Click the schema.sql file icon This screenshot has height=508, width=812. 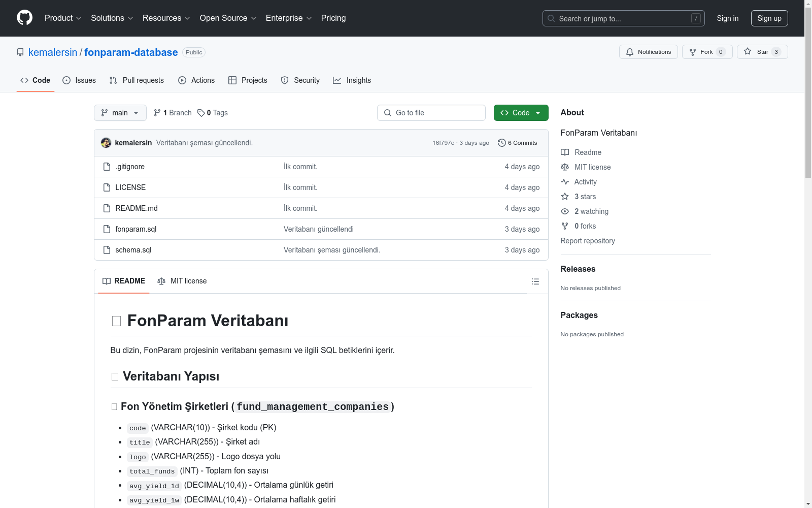[107, 250]
